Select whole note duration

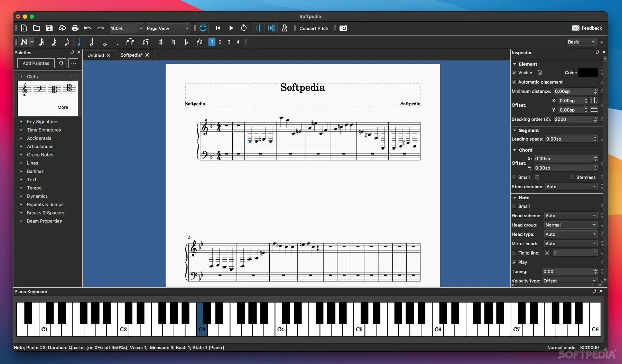(x=104, y=44)
